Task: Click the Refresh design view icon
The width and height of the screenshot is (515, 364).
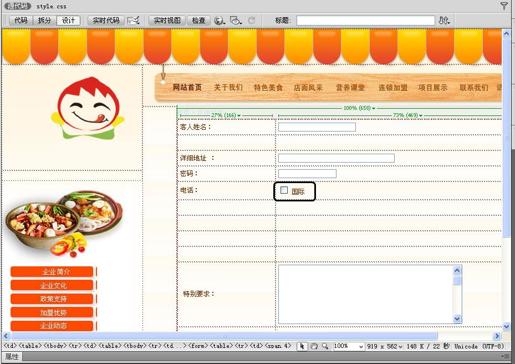Action: [252, 20]
